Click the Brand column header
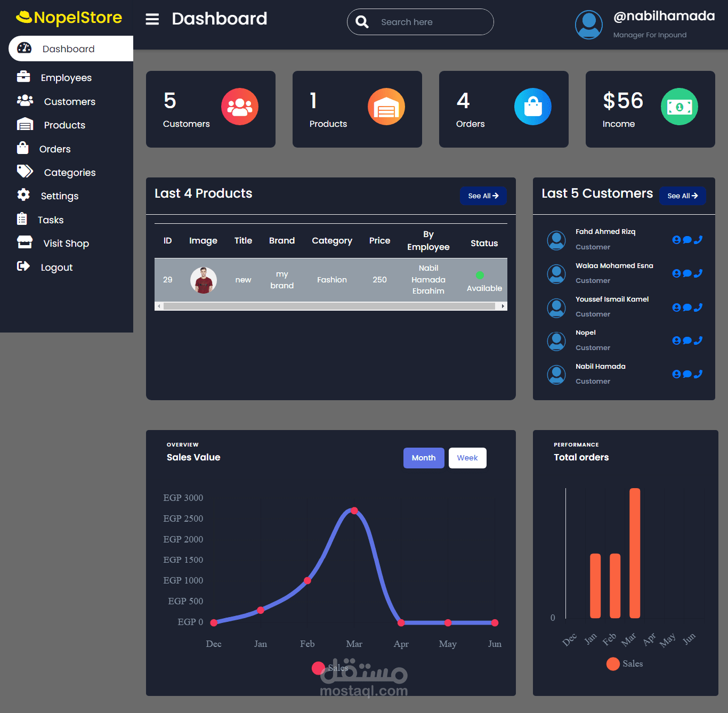Screen dimensions: 728x713 (282, 241)
